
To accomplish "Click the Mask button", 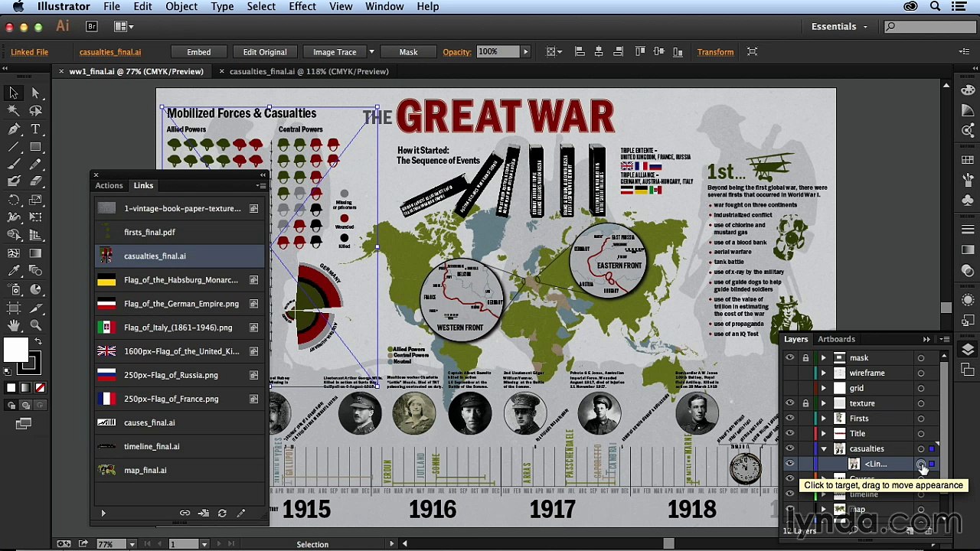I will [408, 52].
